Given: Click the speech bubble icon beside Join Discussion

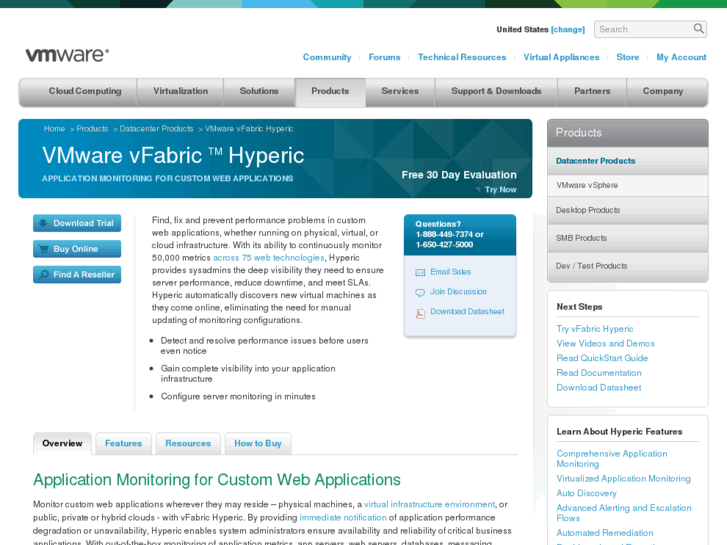Looking at the screenshot, I should (420, 293).
